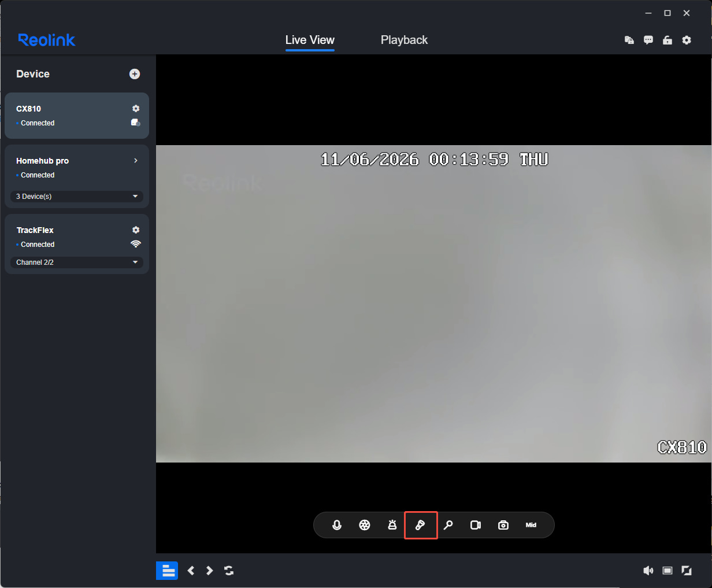Click the auto-cycle refresh arrows icon

tap(229, 571)
